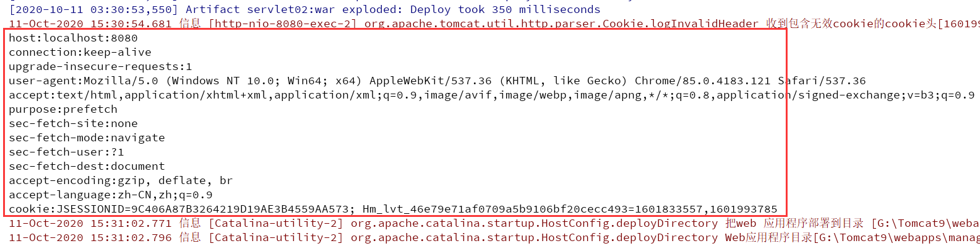Click the accept:text/html header line
Image resolution: width=980 pixels, height=251 pixels.
[x=491, y=95]
